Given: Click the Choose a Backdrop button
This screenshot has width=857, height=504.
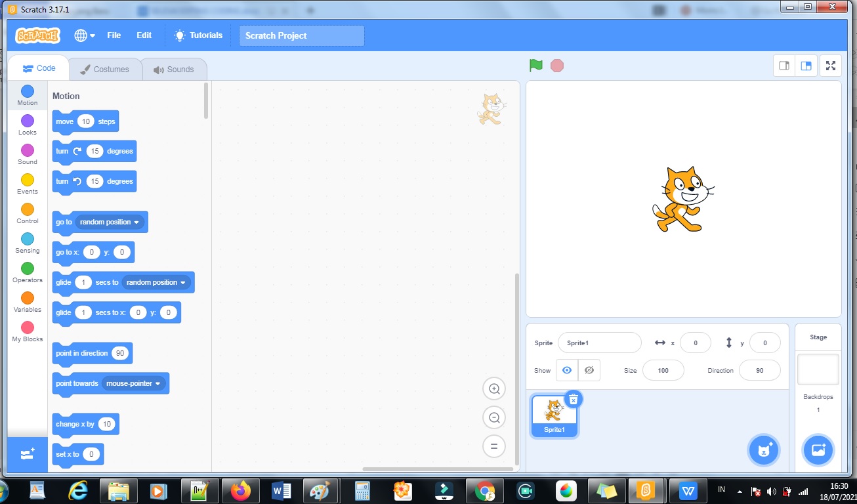Looking at the screenshot, I should (x=818, y=450).
